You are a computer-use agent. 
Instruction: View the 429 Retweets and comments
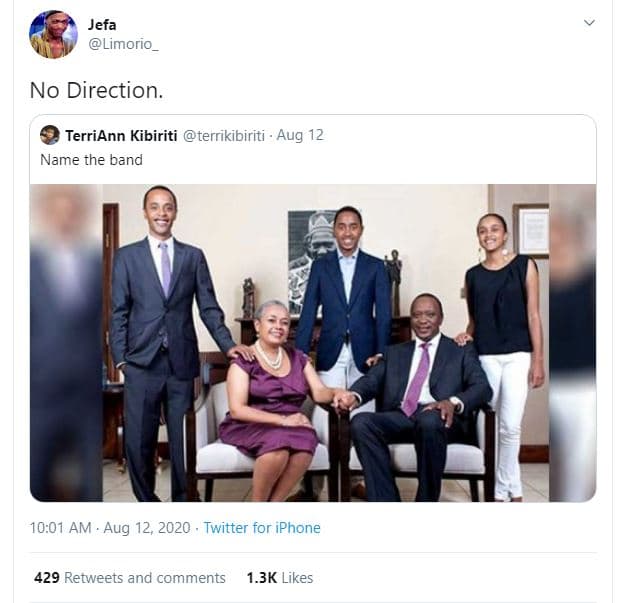130,577
